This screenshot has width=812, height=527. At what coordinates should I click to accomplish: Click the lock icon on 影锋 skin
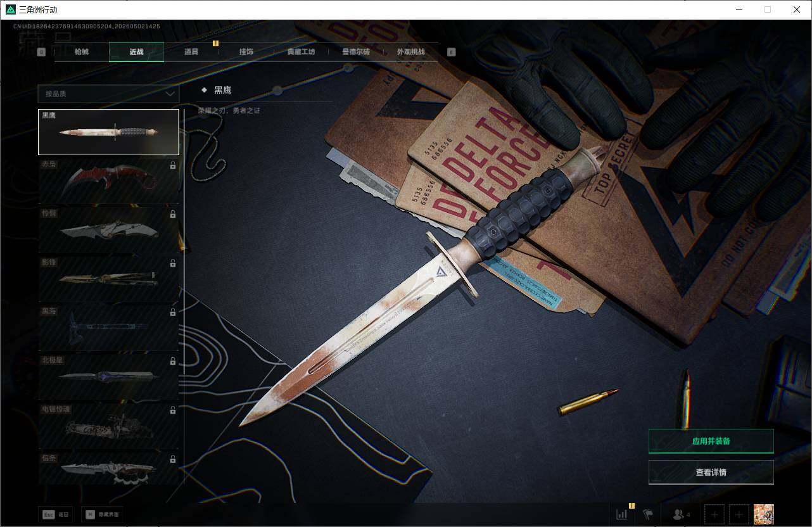[x=173, y=263]
